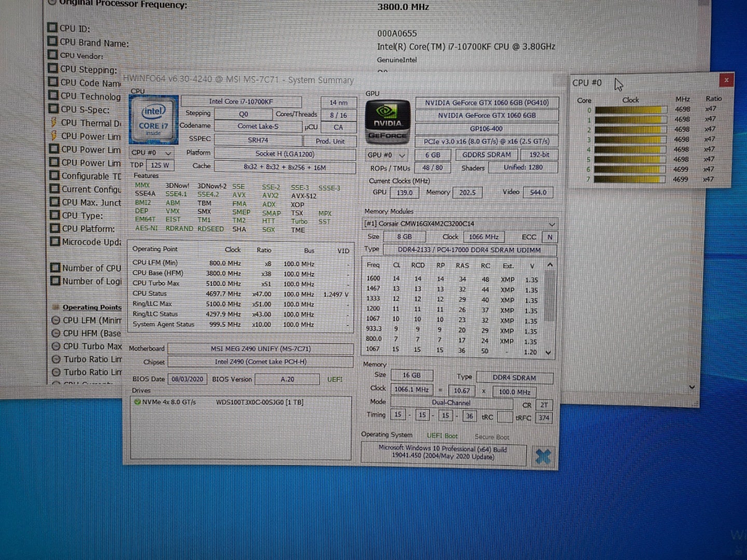Expand the Corsair memory module dropdown
Viewport: 747px width, 560px height.
click(460, 224)
